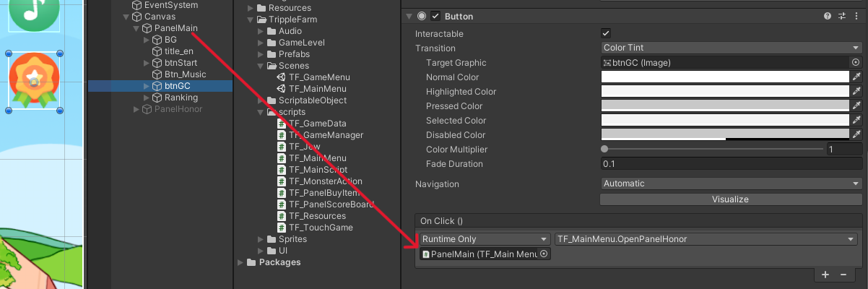Click the Disabled Color swatch
Image resolution: width=868 pixels, height=289 pixels.
[725, 135]
